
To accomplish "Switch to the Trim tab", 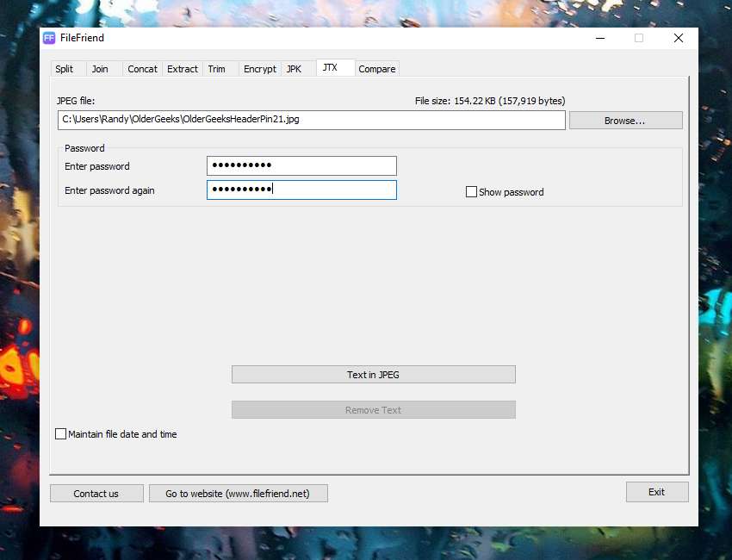I will click(220, 69).
